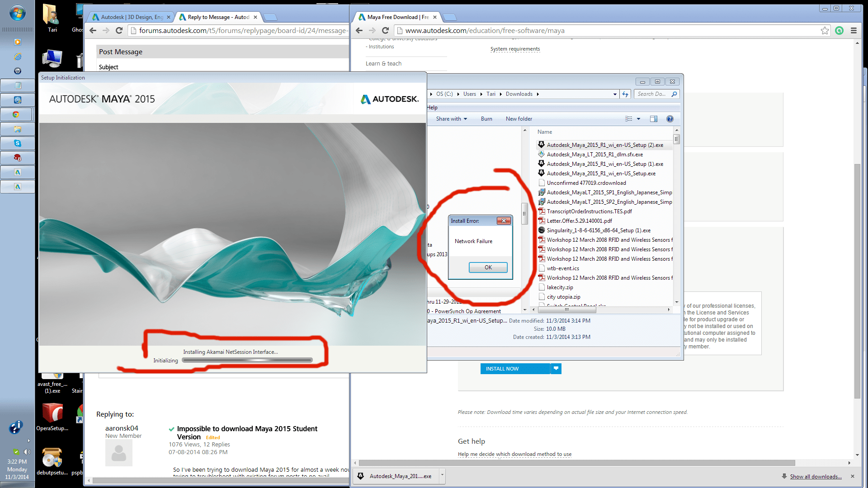868x488 pixels.
Task: Launch Internet Explorer from taskbar
Action: pyautogui.click(x=17, y=56)
